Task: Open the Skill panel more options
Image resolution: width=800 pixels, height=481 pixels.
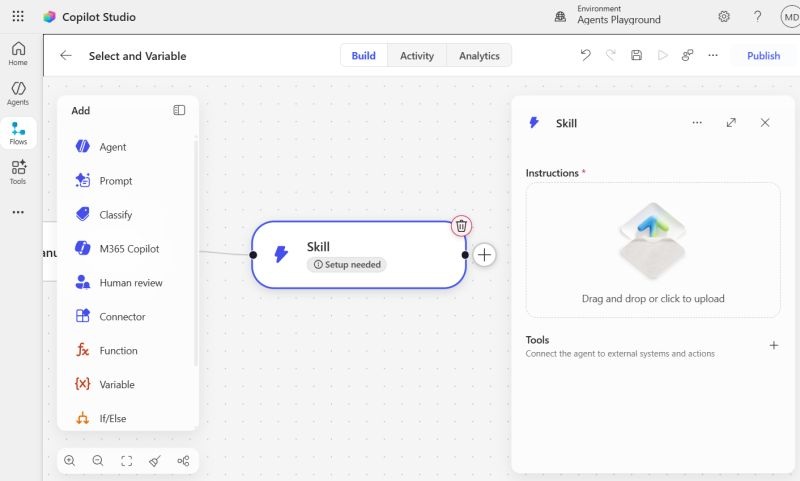Action: [697, 122]
